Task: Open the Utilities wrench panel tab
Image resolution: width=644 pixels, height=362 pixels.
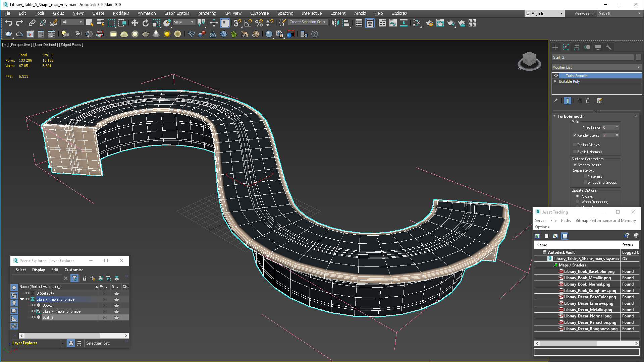Action: coord(609,47)
